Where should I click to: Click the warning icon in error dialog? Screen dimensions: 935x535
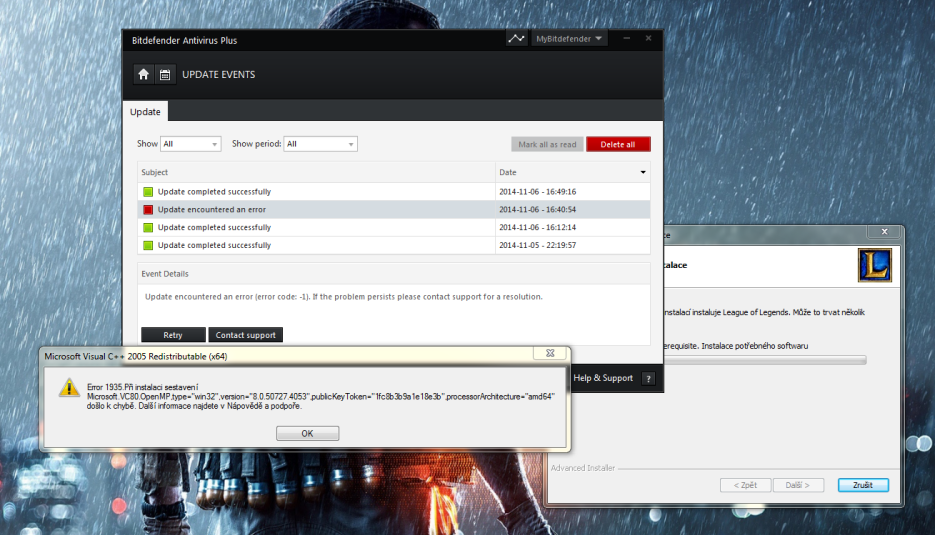tap(69, 388)
